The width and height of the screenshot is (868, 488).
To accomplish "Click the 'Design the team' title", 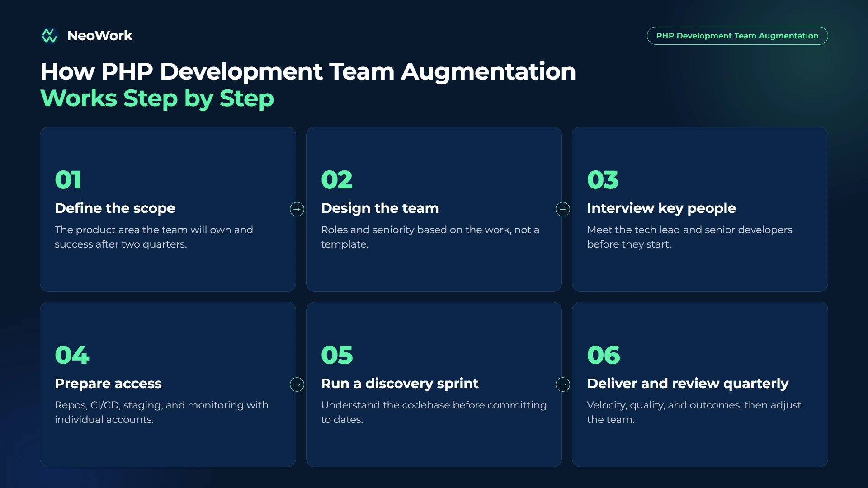I will [x=380, y=208].
